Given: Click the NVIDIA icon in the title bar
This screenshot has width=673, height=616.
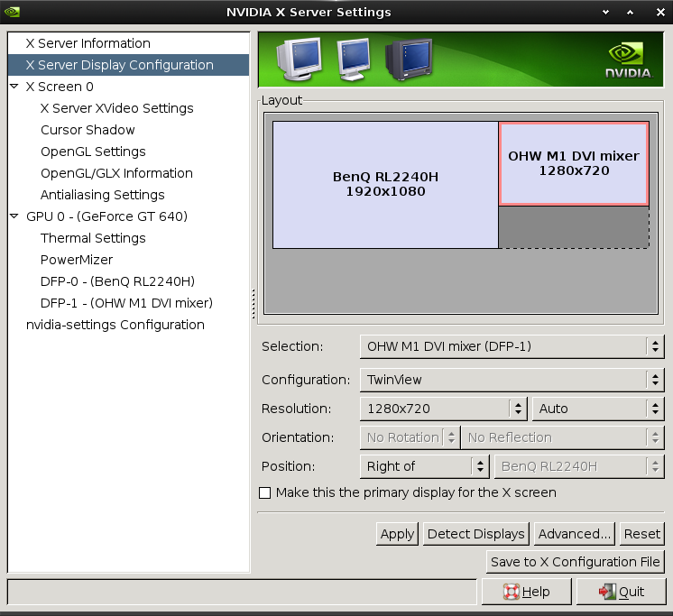Looking at the screenshot, I should point(12,12).
